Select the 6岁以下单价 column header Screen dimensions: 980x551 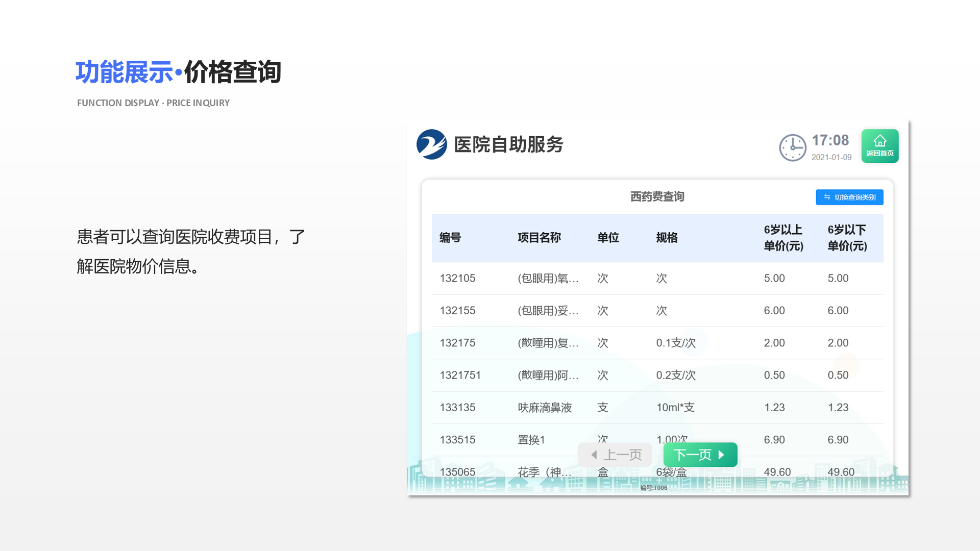tap(847, 238)
